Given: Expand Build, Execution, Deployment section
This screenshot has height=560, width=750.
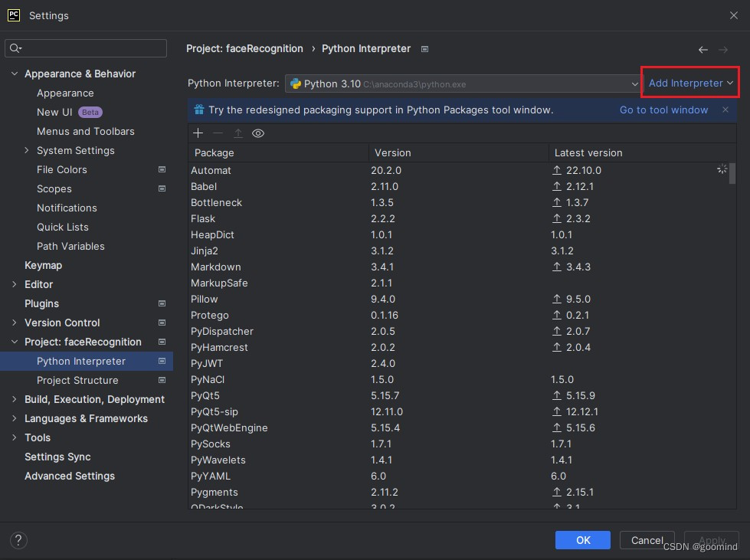Looking at the screenshot, I should click(x=15, y=399).
